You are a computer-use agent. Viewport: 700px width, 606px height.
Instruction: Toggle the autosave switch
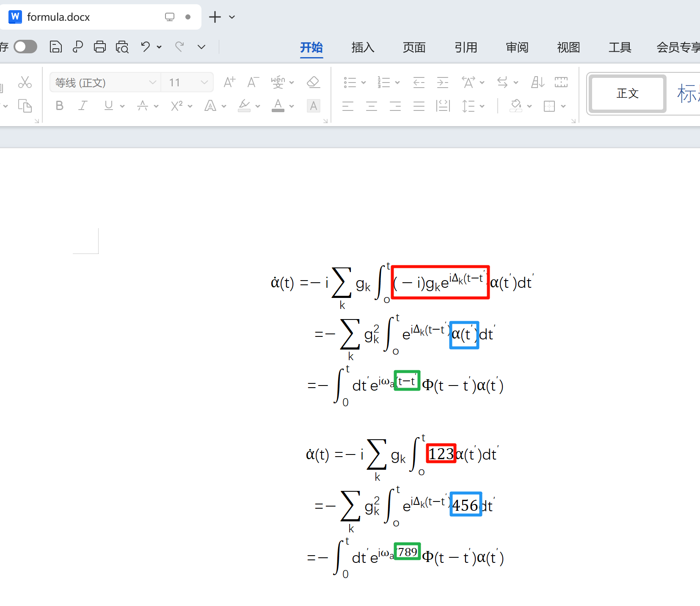[25, 47]
